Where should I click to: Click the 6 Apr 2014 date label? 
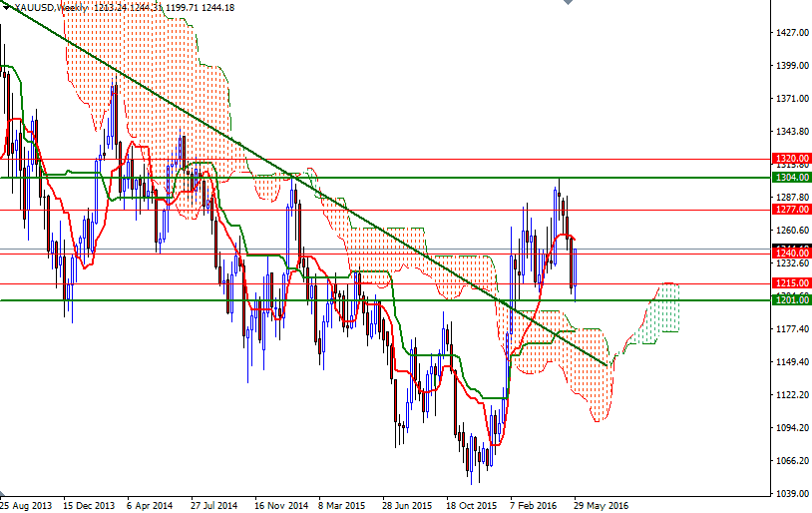click(x=150, y=506)
